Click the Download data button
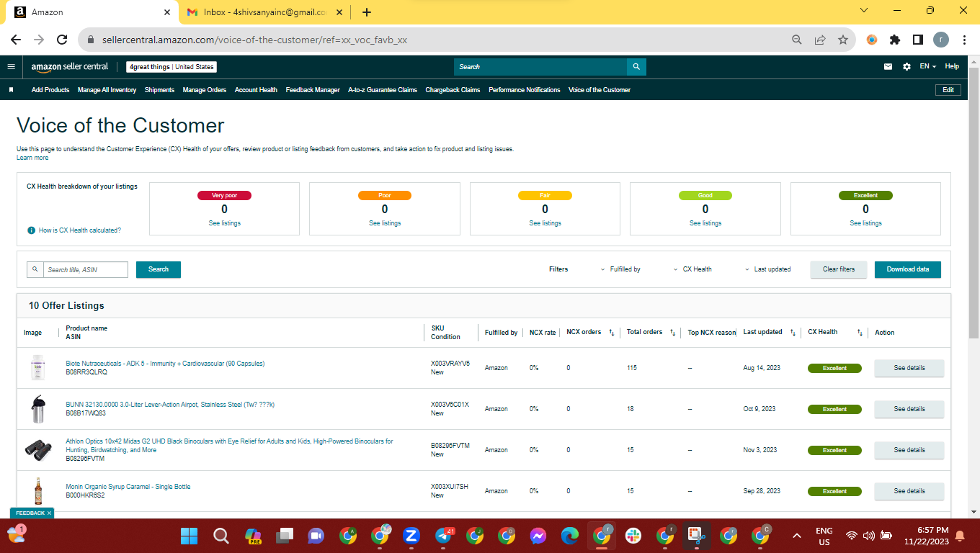The image size is (980, 553). pyautogui.click(x=908, y=269)
